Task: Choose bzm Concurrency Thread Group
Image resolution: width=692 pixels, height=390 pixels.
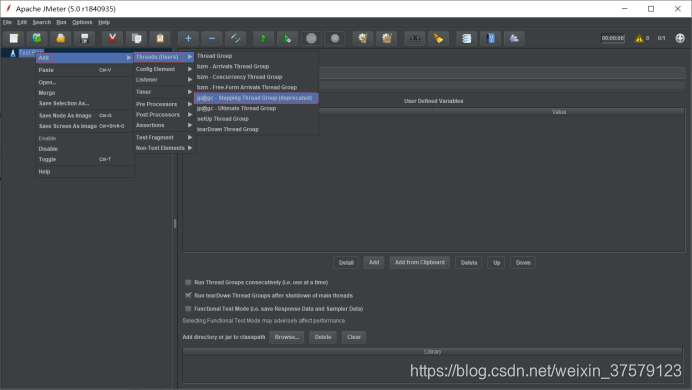Action: click(256, 77)
